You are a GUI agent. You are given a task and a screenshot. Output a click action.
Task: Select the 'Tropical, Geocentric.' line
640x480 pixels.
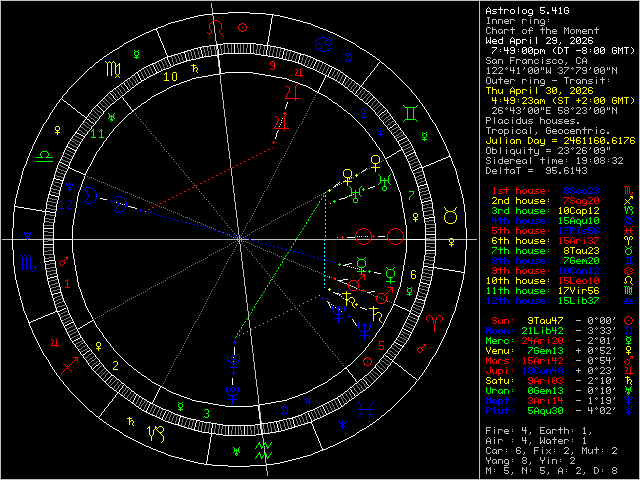548,131
